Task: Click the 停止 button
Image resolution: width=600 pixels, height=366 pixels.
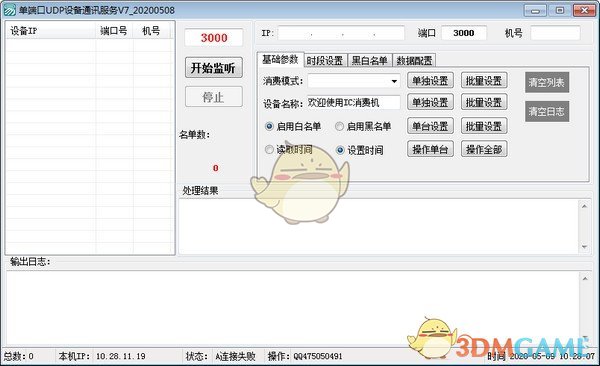Action: tap(214, 97)
